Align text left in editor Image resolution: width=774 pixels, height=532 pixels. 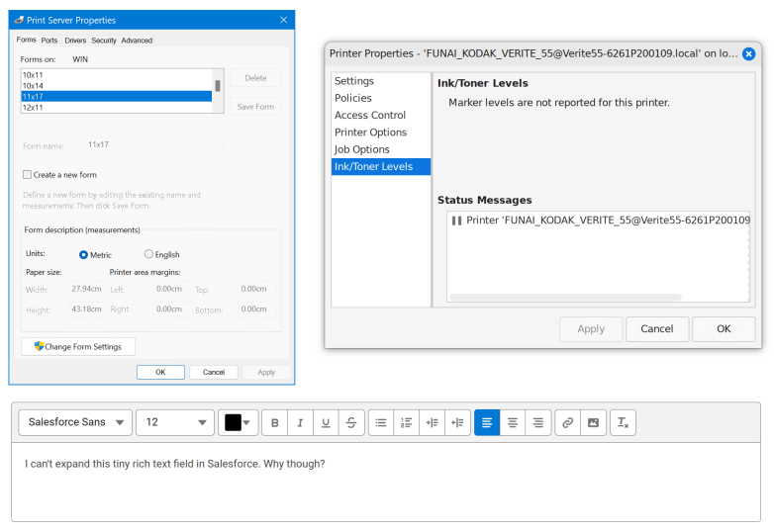487,422
